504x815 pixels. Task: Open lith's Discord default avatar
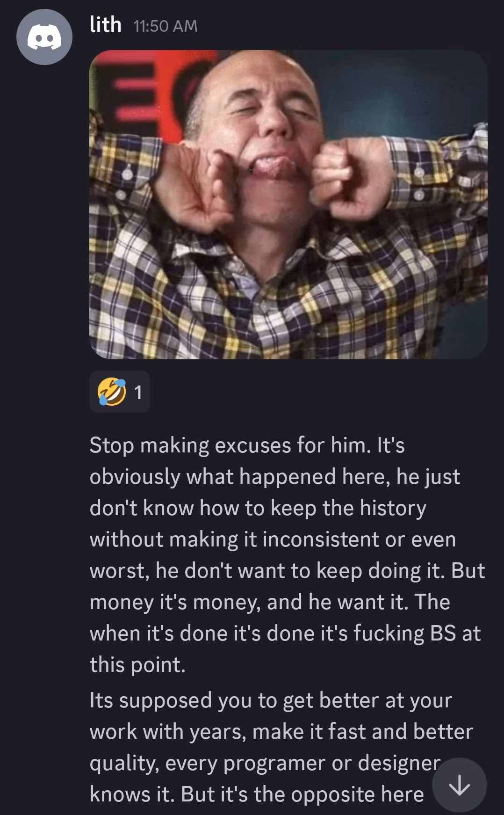(x=44, y=36)
